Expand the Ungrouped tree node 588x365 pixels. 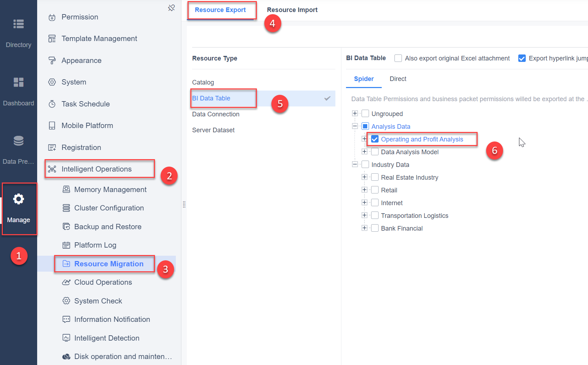point(355,113)
